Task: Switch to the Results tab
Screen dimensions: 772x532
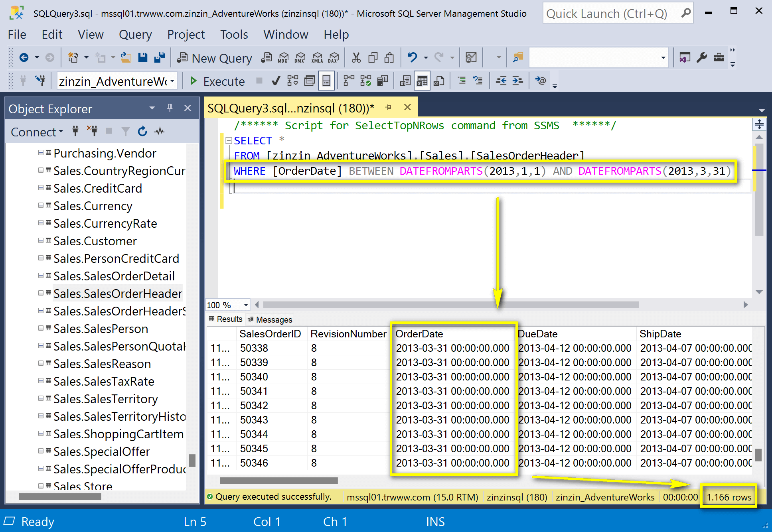Action: 225,319
